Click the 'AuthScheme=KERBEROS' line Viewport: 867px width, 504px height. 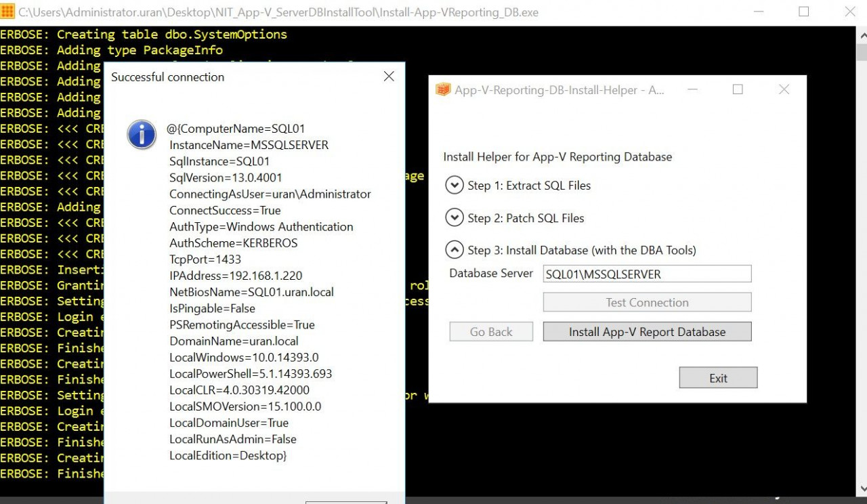tap(234, 243)
